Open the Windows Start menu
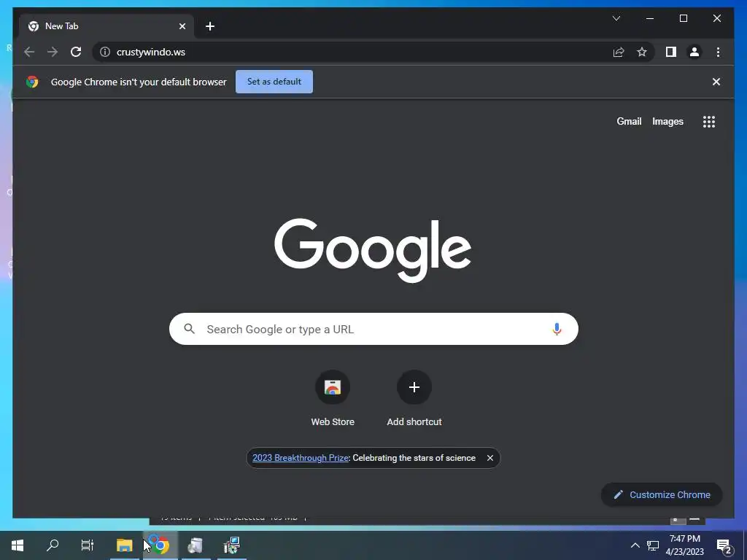Image resolution: width=747 pixels, height=560 pixels. (x=18, y=545)
